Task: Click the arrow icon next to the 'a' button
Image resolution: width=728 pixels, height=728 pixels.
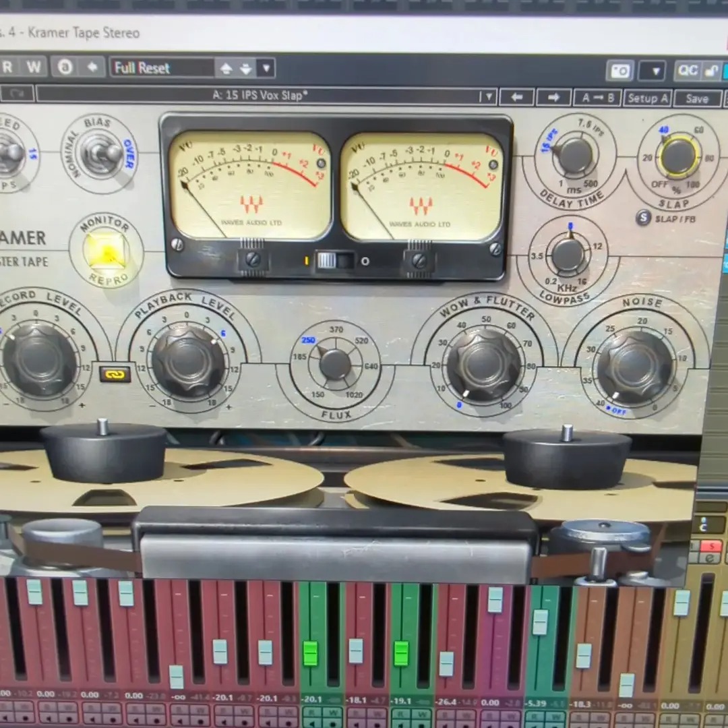Action: [x=92, y=67]
